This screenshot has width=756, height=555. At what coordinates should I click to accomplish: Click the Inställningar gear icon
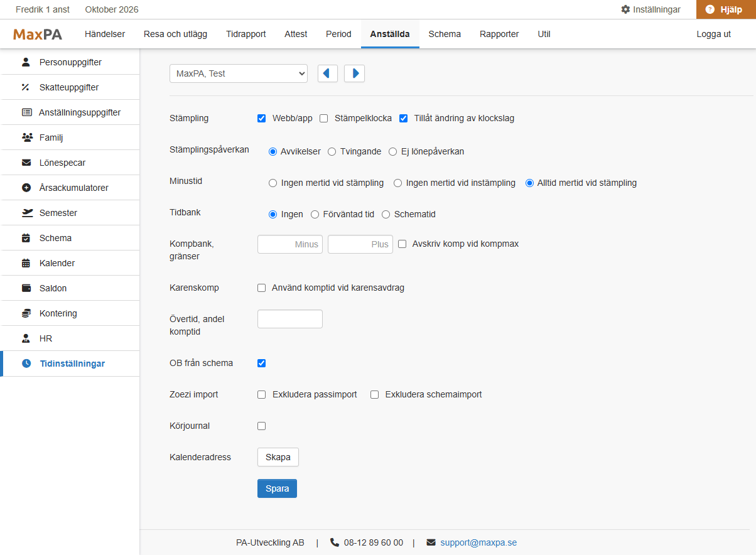625,9
